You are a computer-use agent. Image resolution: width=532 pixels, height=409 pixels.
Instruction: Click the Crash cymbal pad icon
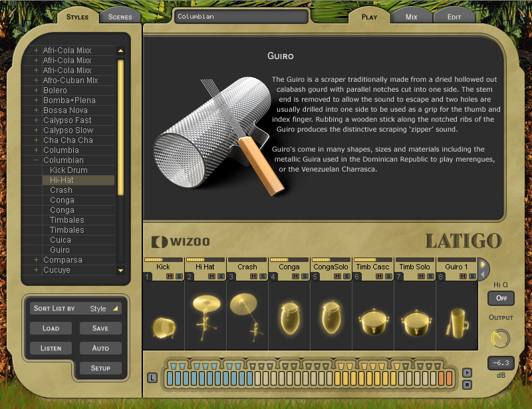click(247, 317)
